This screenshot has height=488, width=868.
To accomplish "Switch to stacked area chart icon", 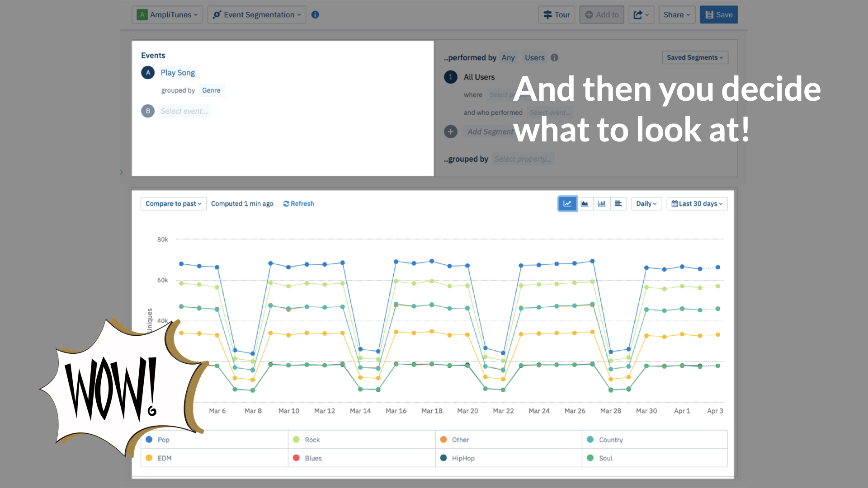I will tap(585, 204).
